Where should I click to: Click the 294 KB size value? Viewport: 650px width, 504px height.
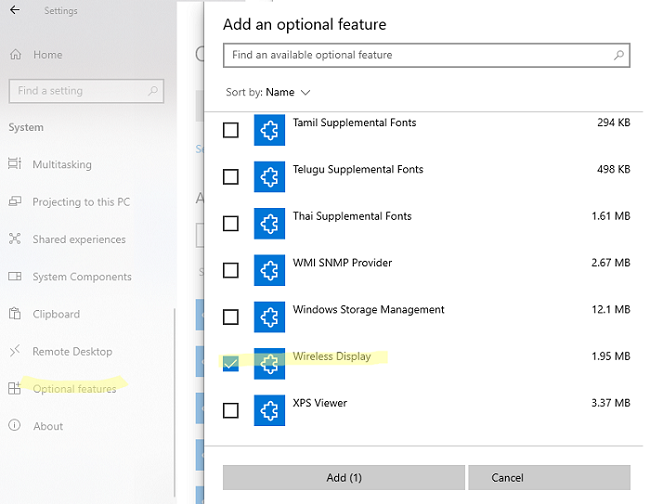tap(614, 122)
